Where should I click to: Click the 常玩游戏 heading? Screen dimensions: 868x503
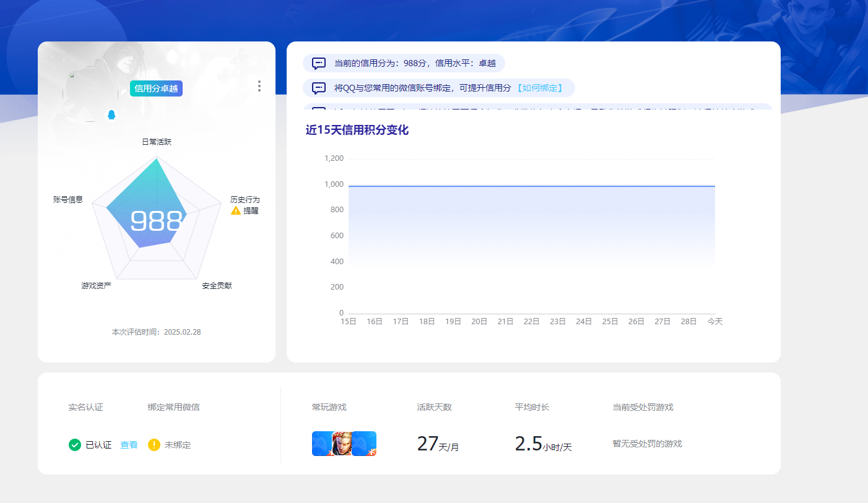pos(329,407)
